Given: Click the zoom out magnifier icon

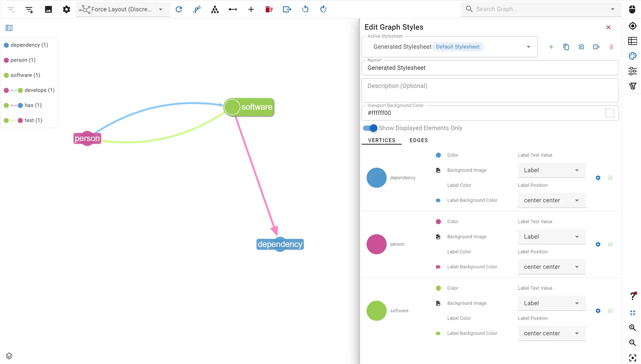Looking at the screenshot, I should pos(633,343).
